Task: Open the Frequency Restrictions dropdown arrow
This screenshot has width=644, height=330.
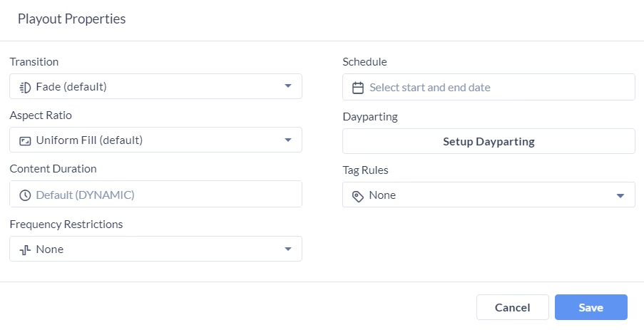Action: point(288,249)
